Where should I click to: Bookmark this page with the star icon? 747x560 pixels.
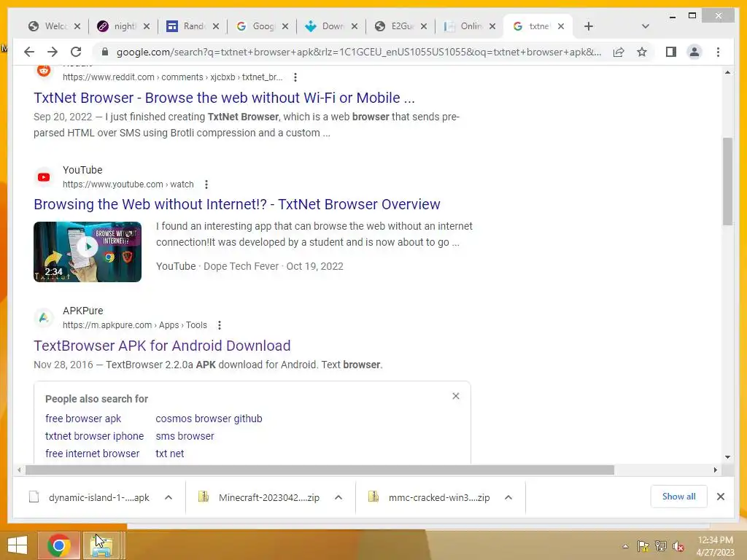[x=642, y=52]
